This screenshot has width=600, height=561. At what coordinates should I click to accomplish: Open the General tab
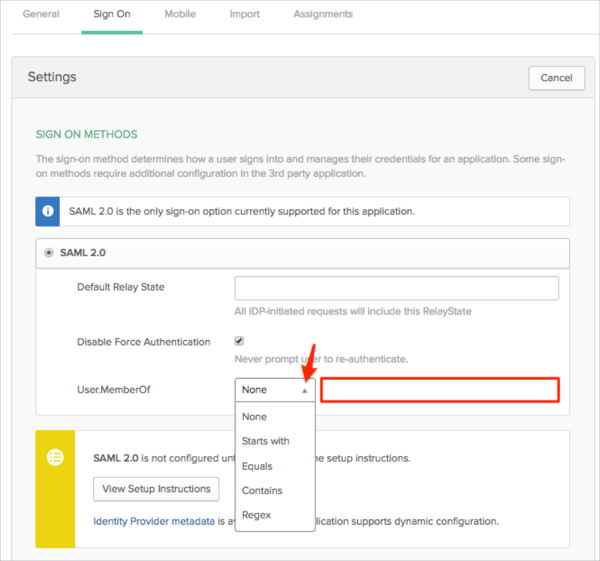pyautogui.click(x=41, y=15)
